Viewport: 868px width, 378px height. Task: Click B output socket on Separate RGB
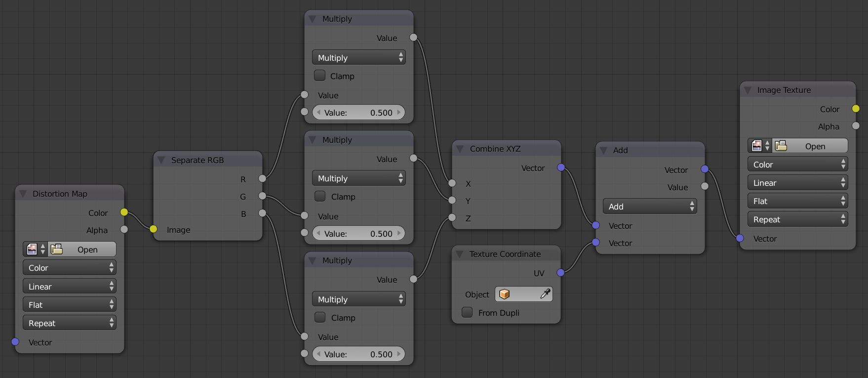click(262, 213)
